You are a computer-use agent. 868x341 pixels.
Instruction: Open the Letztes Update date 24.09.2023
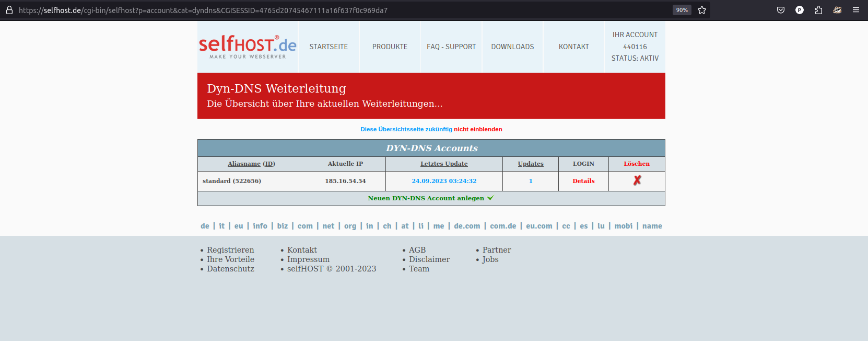[x=444, y=181]
